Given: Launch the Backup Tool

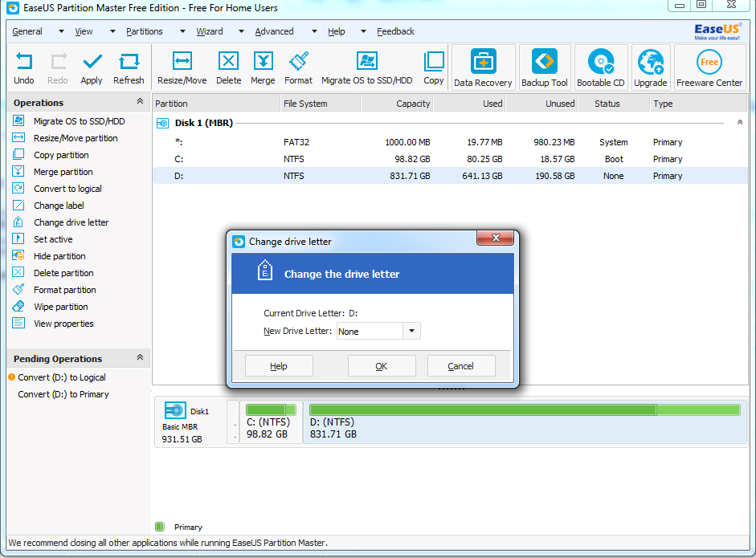Looking at the screenshot, I should click(545, 67).
